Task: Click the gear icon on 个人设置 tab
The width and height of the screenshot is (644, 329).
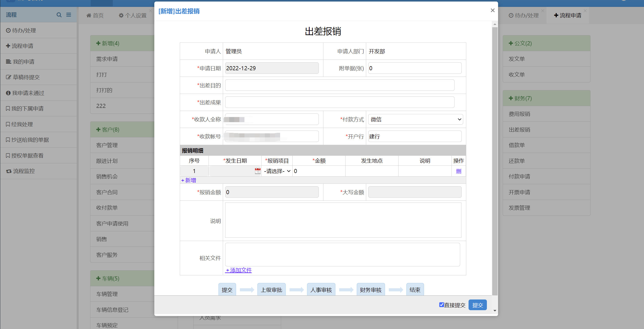Action: [x=121, y=16]
